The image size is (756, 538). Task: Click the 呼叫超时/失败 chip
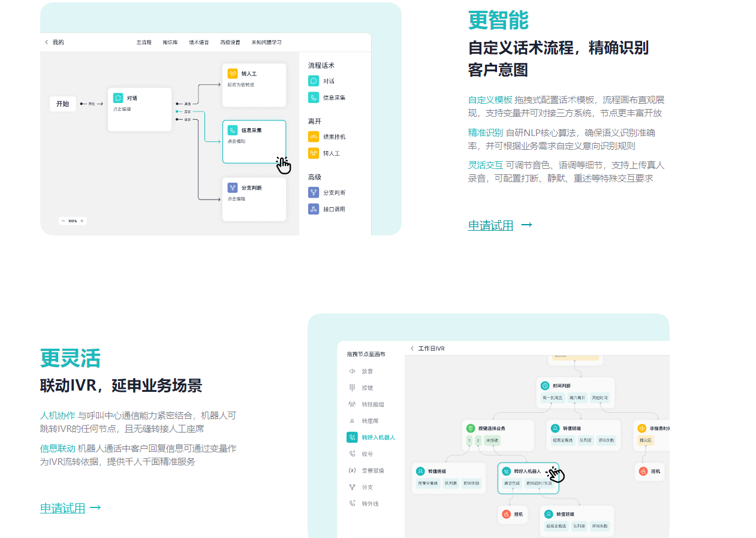(540, 483)
